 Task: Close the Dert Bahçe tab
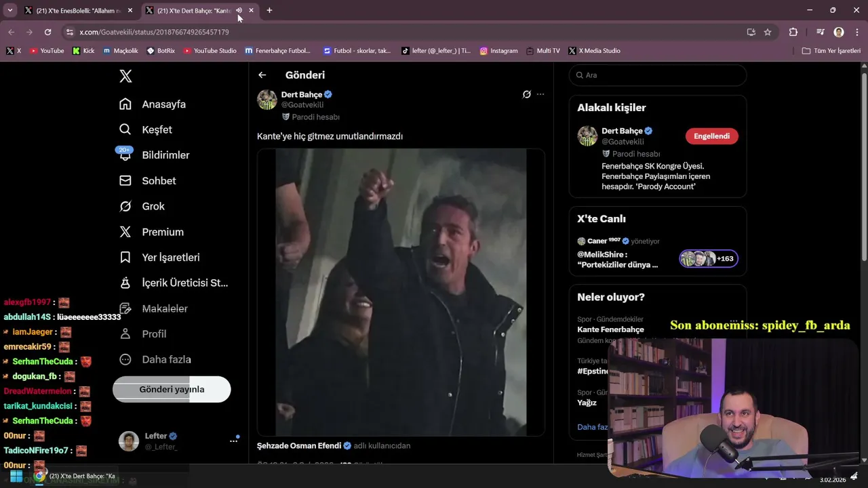tap(251, 10)
